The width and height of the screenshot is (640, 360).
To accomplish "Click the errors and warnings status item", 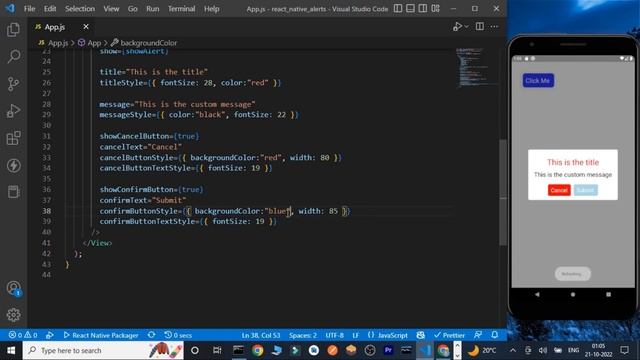I will click(x=23, y=335).
